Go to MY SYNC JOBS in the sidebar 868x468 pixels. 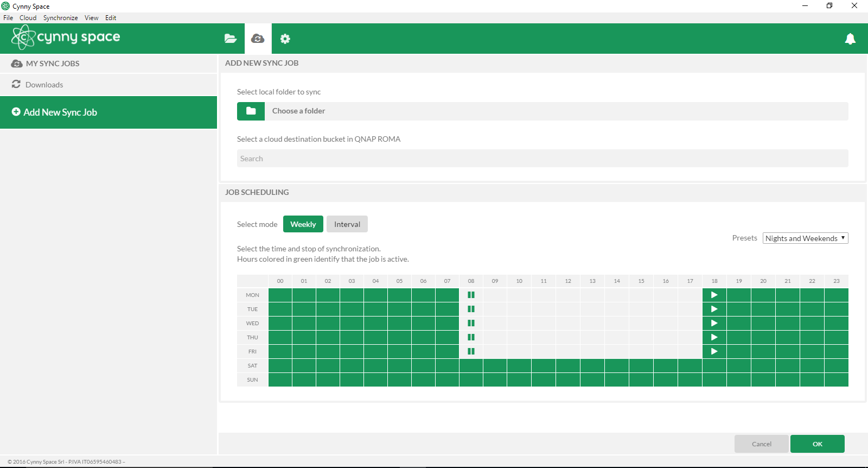[x=108, y=64]
